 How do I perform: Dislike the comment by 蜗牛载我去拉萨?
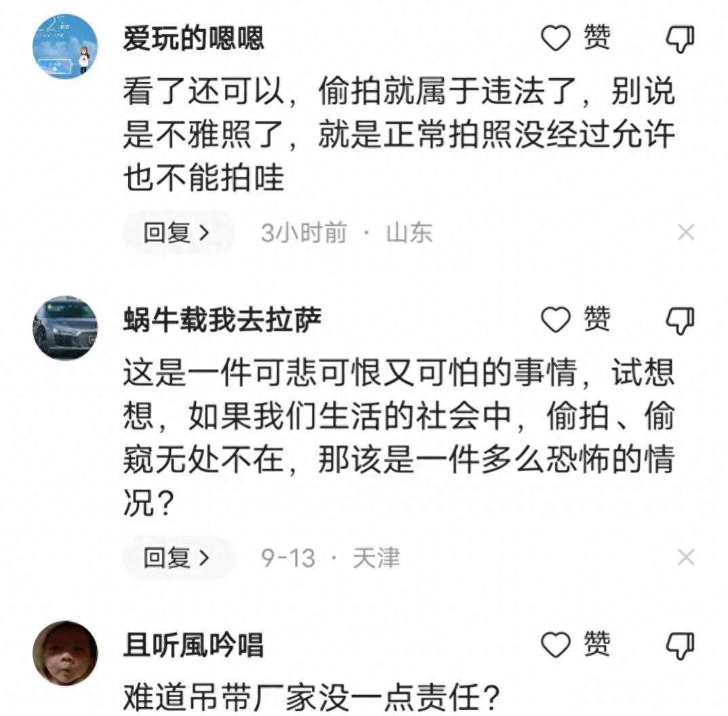(x=680, y=319)
